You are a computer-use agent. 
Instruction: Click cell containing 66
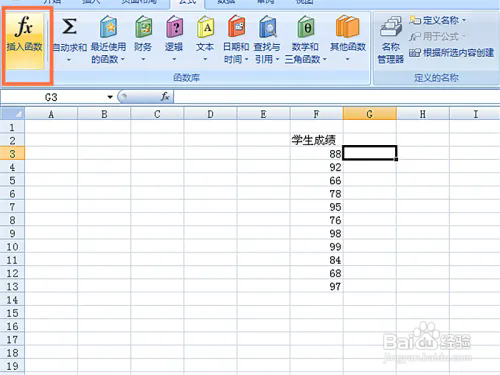[316, 180]
